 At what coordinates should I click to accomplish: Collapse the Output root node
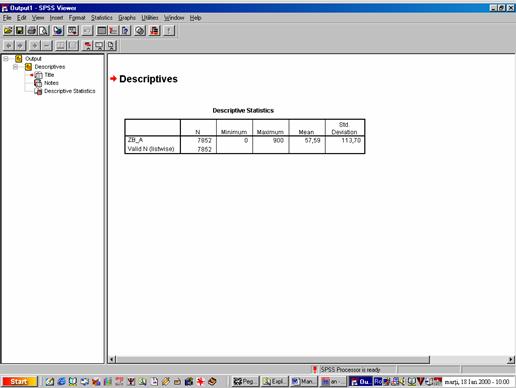(x=6, y=59)
